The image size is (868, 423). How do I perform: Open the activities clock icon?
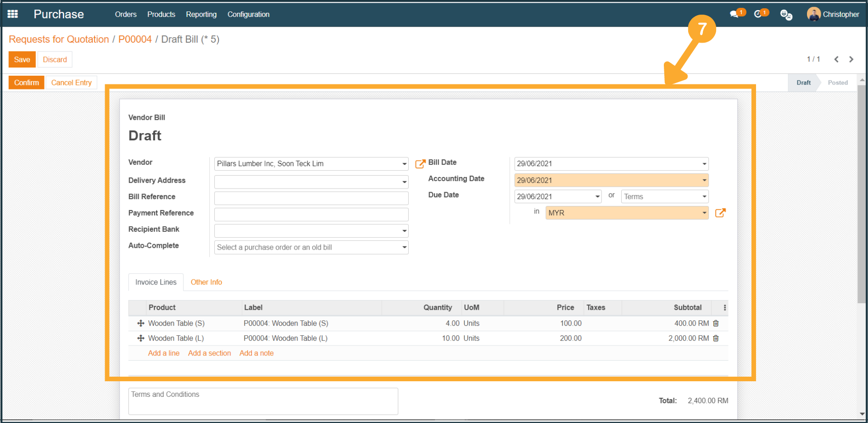(758, 14)
